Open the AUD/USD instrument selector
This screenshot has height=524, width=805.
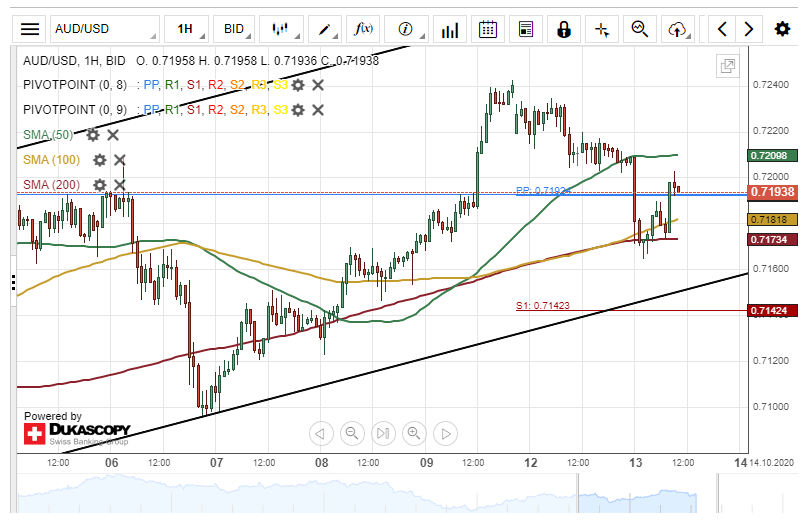click(x=103, y=29)
